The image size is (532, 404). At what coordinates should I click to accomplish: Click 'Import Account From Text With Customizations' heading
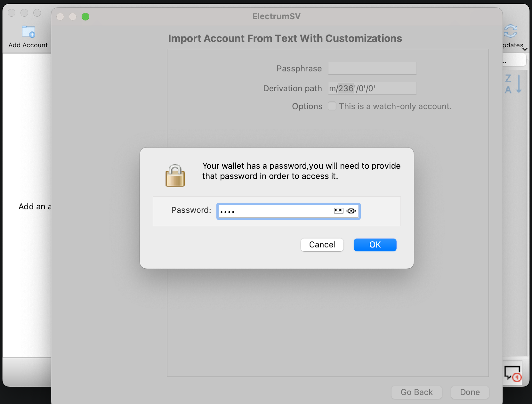[285, 38]
